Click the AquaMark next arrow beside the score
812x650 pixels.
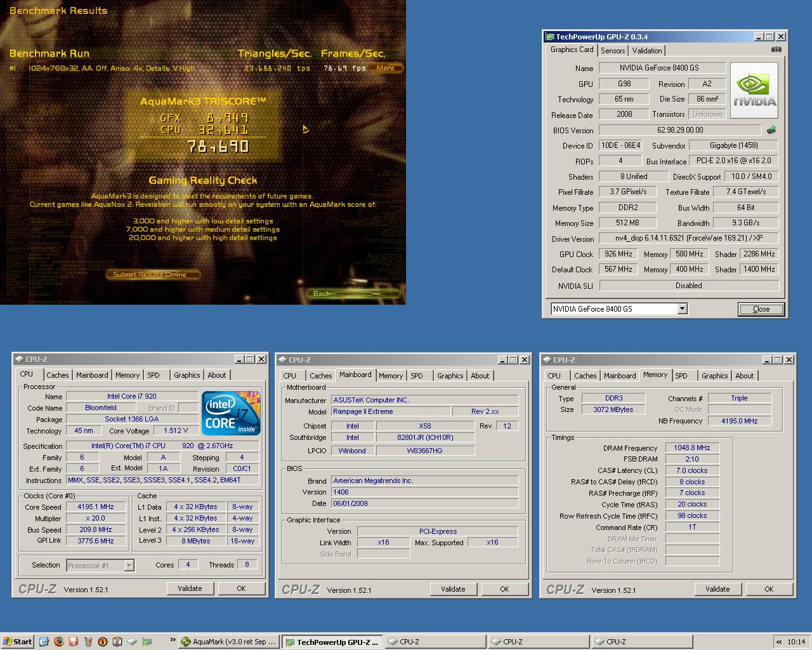[305, 129]
